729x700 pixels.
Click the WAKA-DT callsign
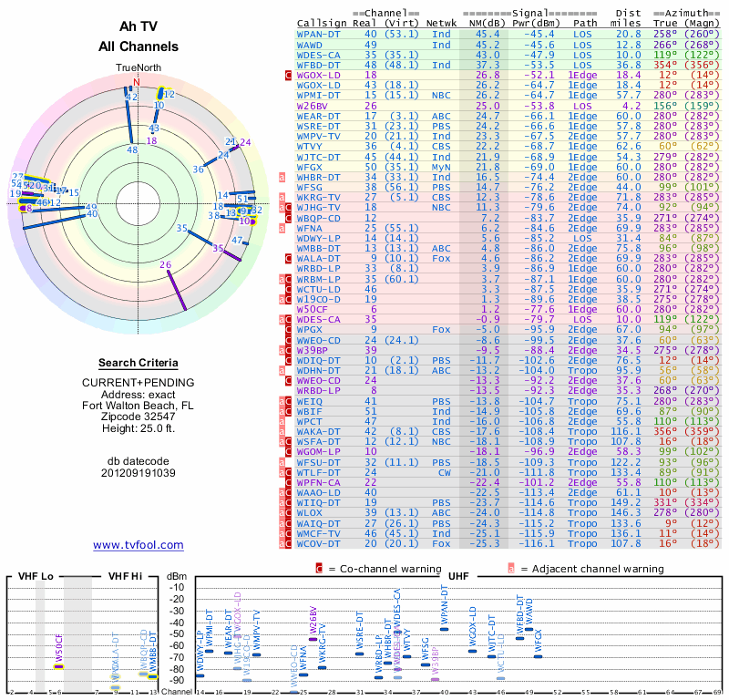[318, 432]
